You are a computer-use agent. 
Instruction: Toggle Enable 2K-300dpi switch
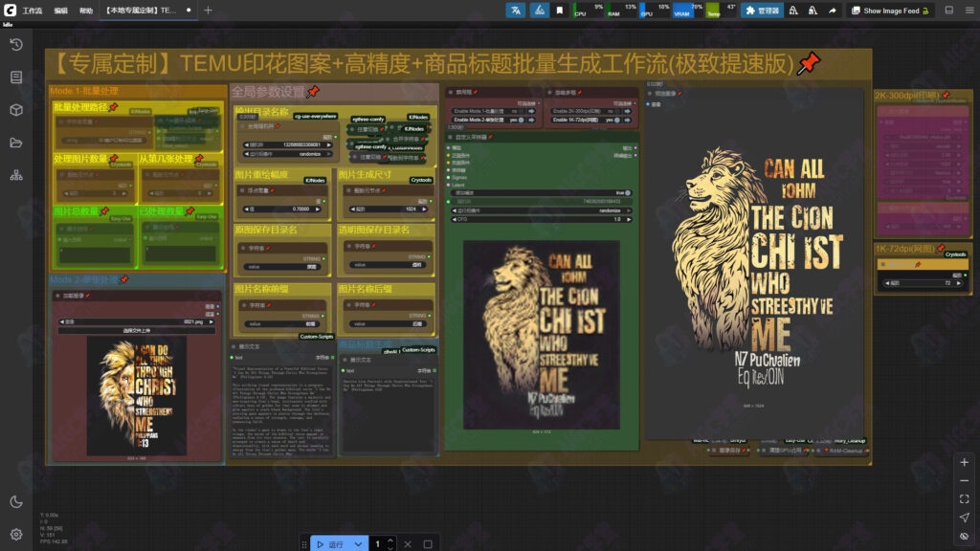coord(616,112)
